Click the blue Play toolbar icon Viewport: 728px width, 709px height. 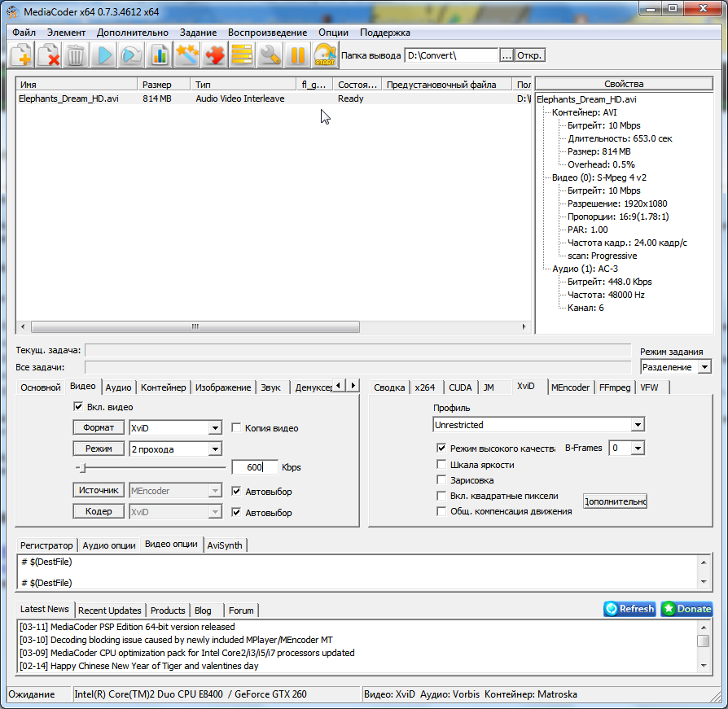point(104,55)
